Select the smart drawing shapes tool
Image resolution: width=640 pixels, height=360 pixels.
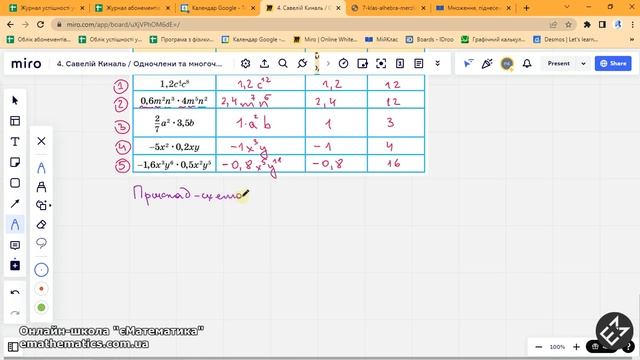point(42,205)
